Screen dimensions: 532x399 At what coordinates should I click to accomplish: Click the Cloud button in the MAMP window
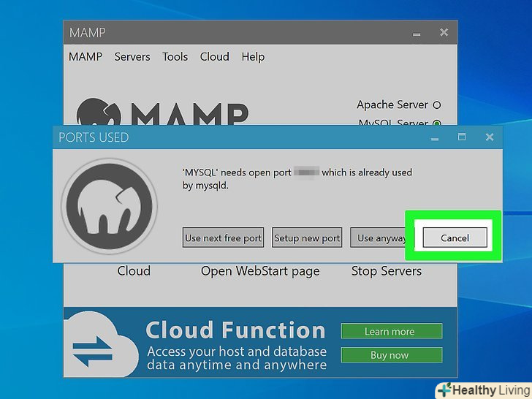click(x=134, y=271)
